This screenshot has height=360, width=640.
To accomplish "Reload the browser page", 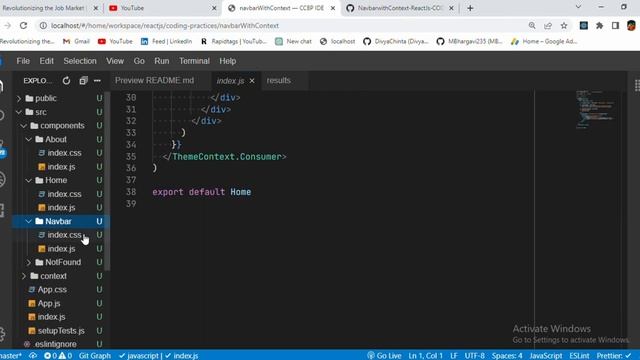I will point(23,25).
